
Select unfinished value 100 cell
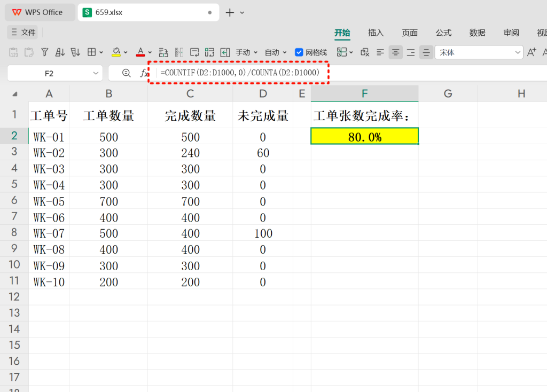263,233
